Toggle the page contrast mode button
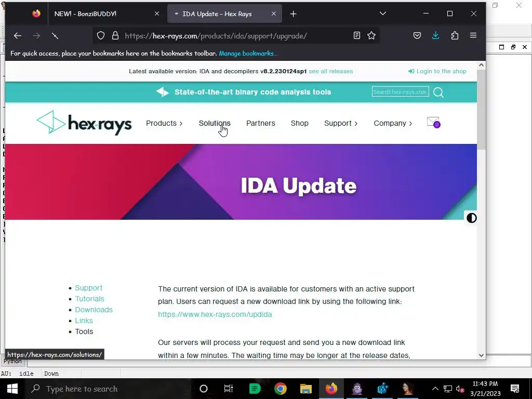 coord(472,218)
